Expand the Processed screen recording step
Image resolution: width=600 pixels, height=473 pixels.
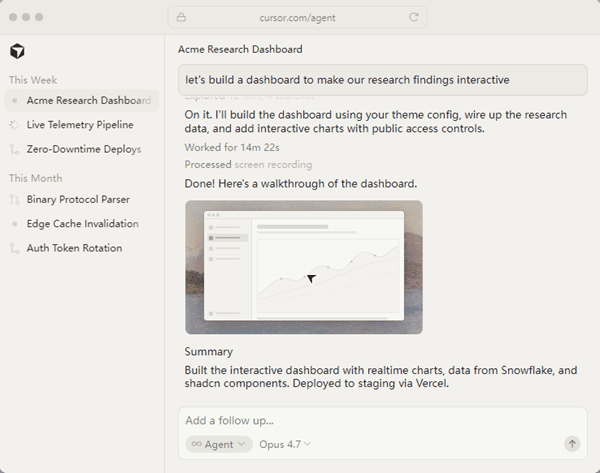click(248, 165)
